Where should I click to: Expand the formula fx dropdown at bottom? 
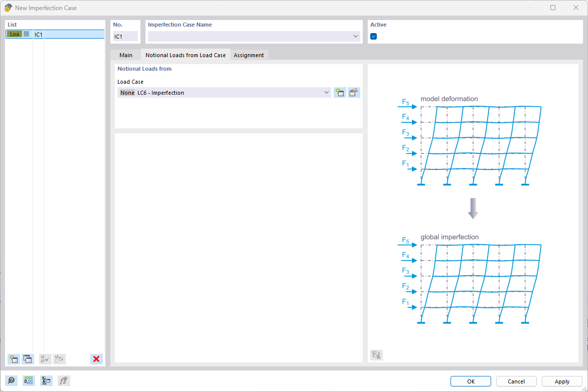pos(63,380)
